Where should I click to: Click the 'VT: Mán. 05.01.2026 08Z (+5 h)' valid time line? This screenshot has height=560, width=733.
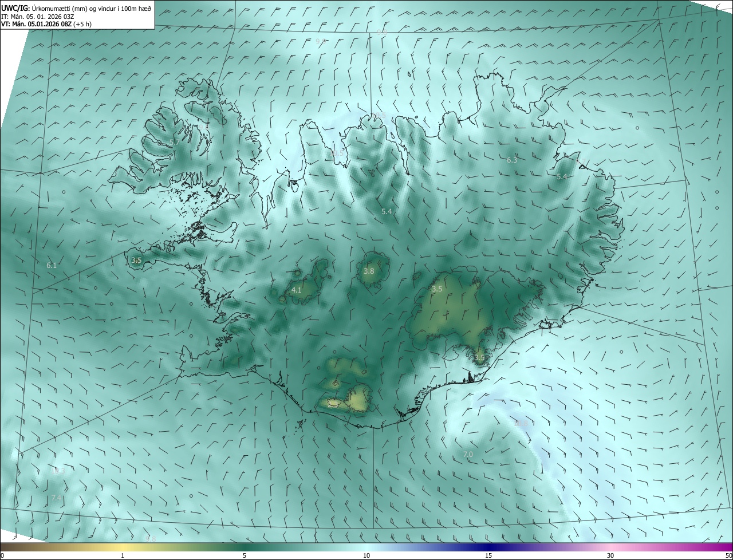[46, 24]
